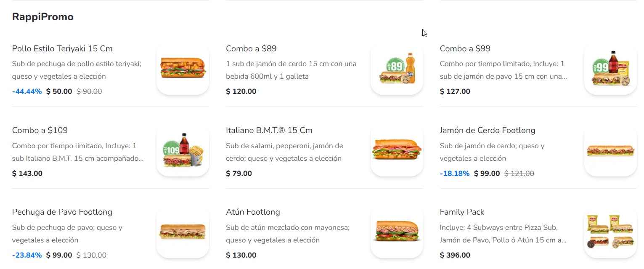The width and height of the screenshot is (644, 269).
Task: Click the Atún Footlong sandwich image
Action: point(396,232)
